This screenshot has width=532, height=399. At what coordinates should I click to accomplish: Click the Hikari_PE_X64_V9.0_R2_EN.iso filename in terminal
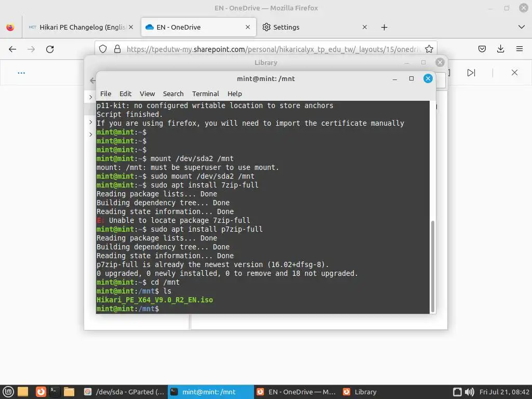click(x=155, y=300)
